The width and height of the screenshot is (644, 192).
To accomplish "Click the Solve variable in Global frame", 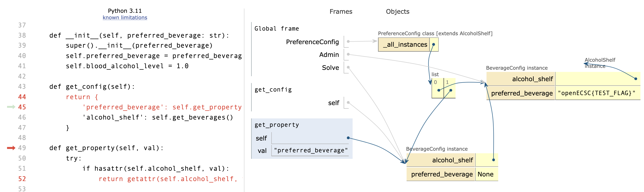I will coord(330,68).
